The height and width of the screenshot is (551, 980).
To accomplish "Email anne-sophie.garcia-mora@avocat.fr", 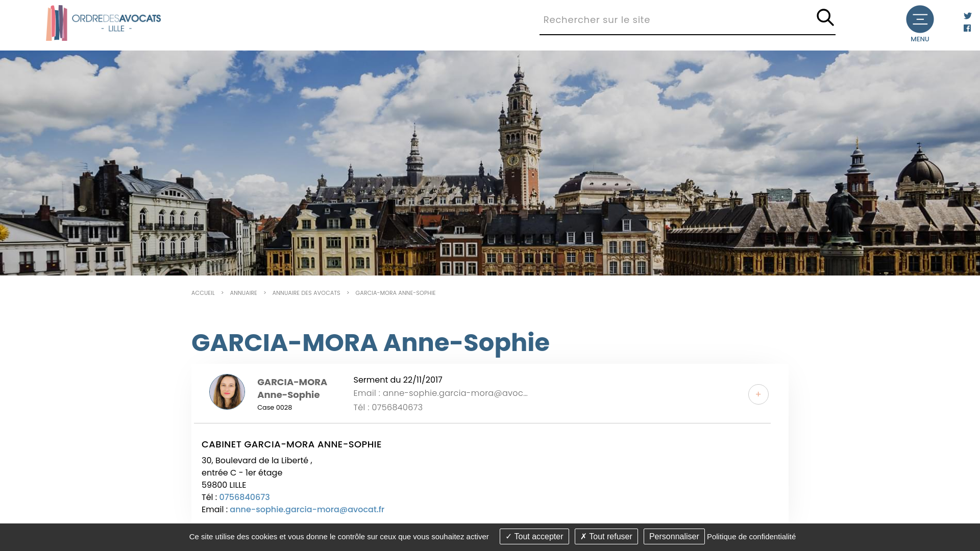I will [307, 509].
